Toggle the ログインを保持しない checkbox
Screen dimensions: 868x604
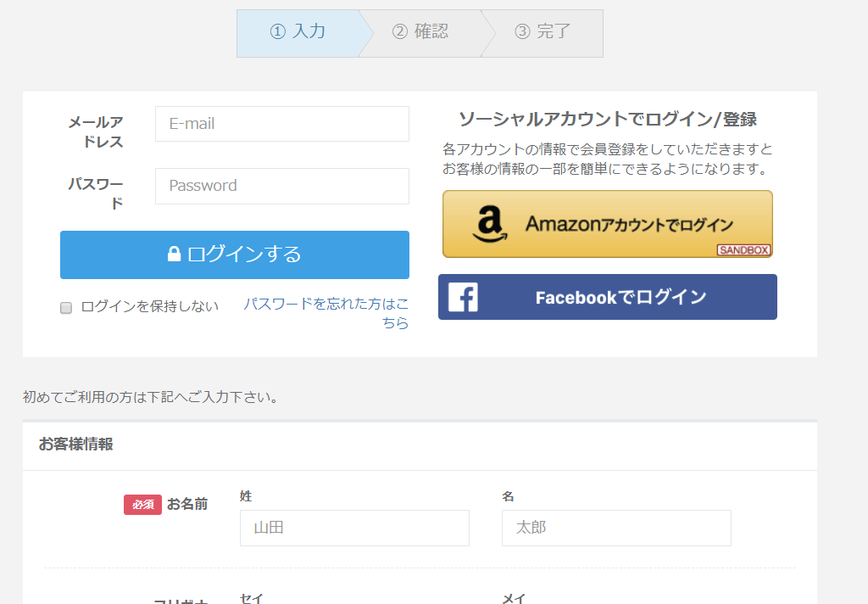tap(66, 308)
